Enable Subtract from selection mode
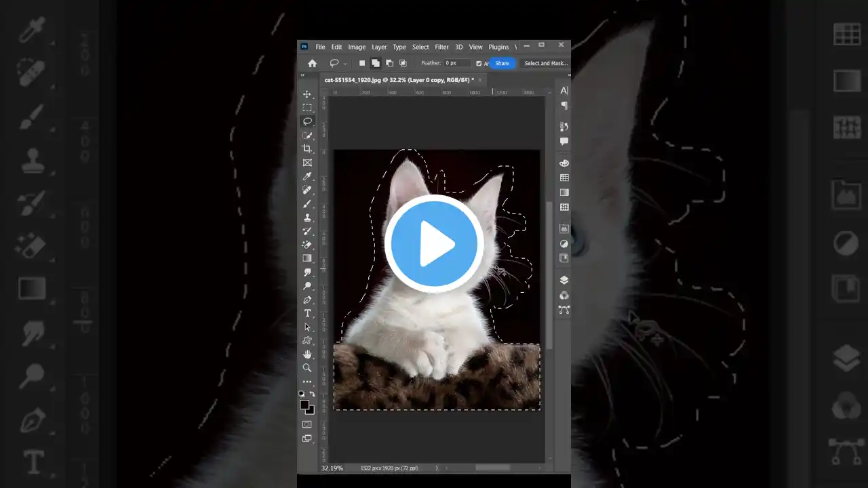Screen dimensions: 868x488 [x=389, y=63]
